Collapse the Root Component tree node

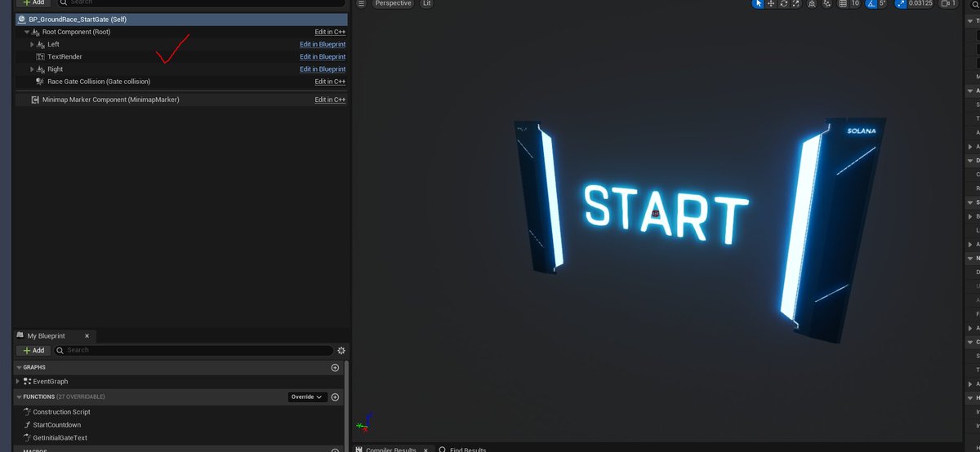[x=26, y=32]
